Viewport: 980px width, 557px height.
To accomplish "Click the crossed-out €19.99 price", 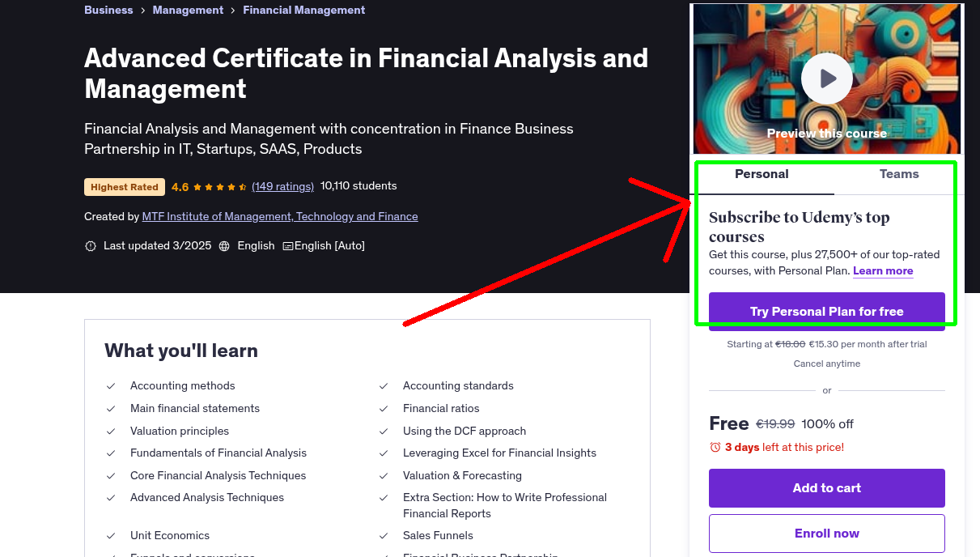I will pyautogui.click(x=775, y=424).
